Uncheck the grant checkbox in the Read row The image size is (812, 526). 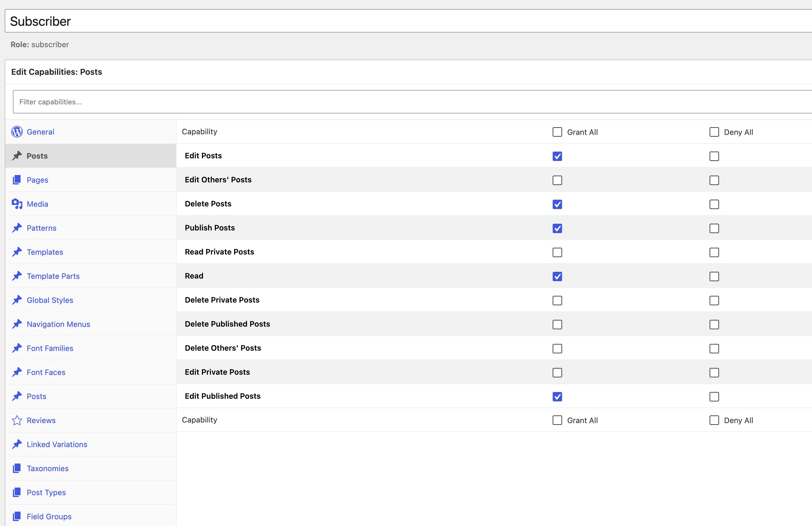[557, 276]
